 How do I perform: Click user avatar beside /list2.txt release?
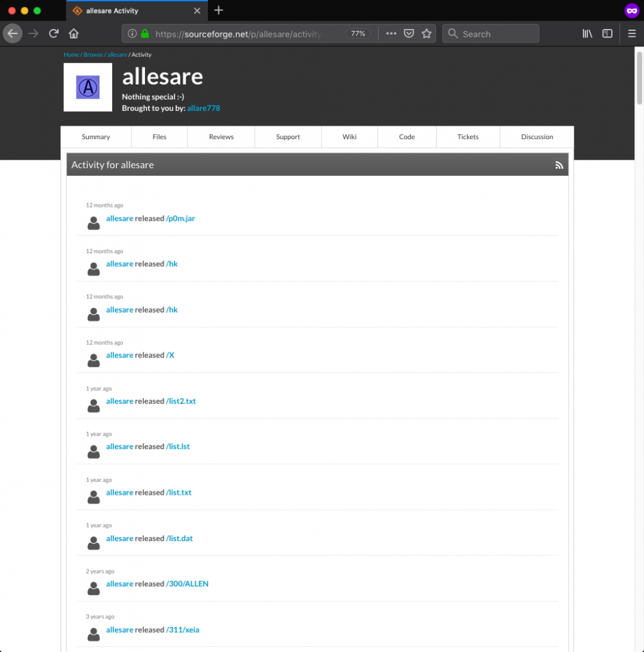[93, 405]
